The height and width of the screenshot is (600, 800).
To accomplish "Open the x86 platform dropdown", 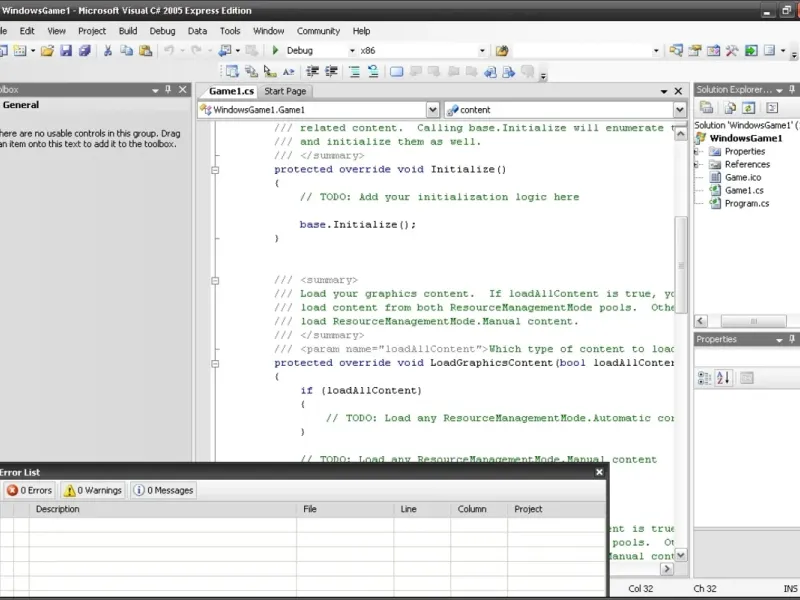I will click(x=481, y=50).
